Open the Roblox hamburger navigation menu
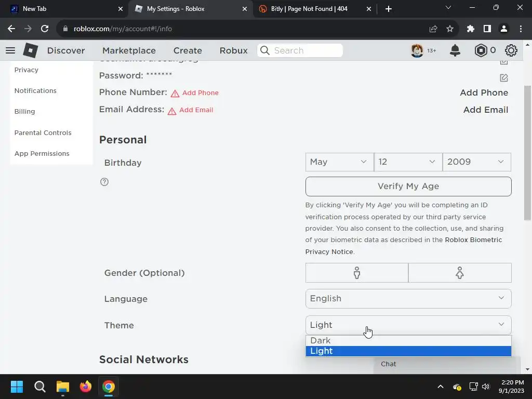The image size is (532, 399). click(10, 50)
